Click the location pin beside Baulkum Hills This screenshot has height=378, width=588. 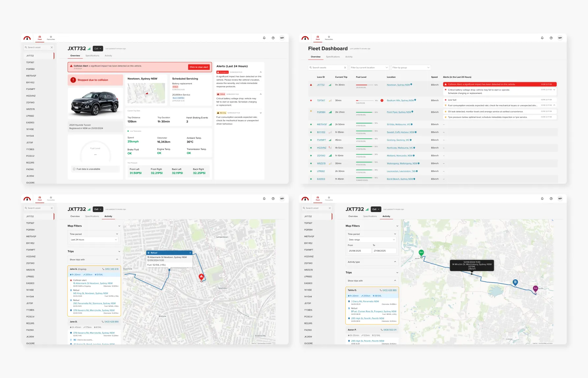tap(415, 100)
